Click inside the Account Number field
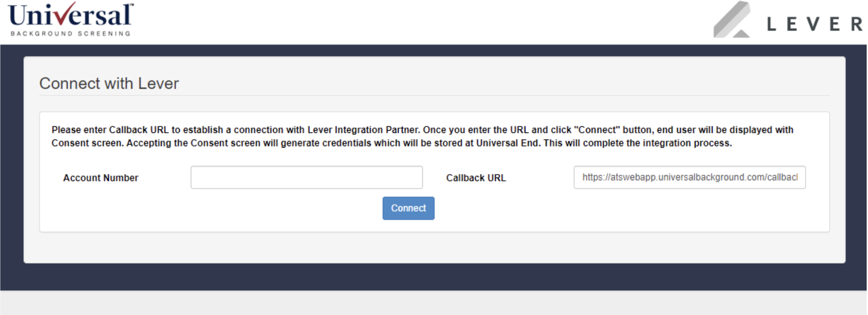The image size is (868, 315). [306, 178]
